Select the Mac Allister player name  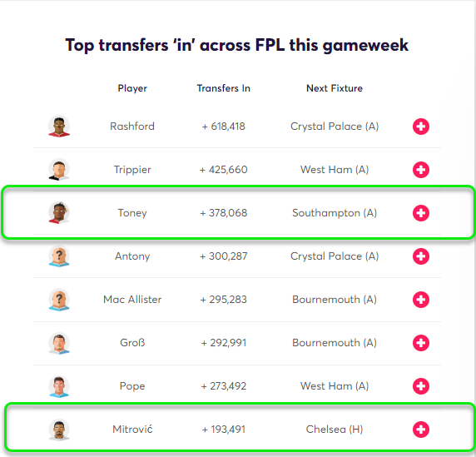click(132, 300)
